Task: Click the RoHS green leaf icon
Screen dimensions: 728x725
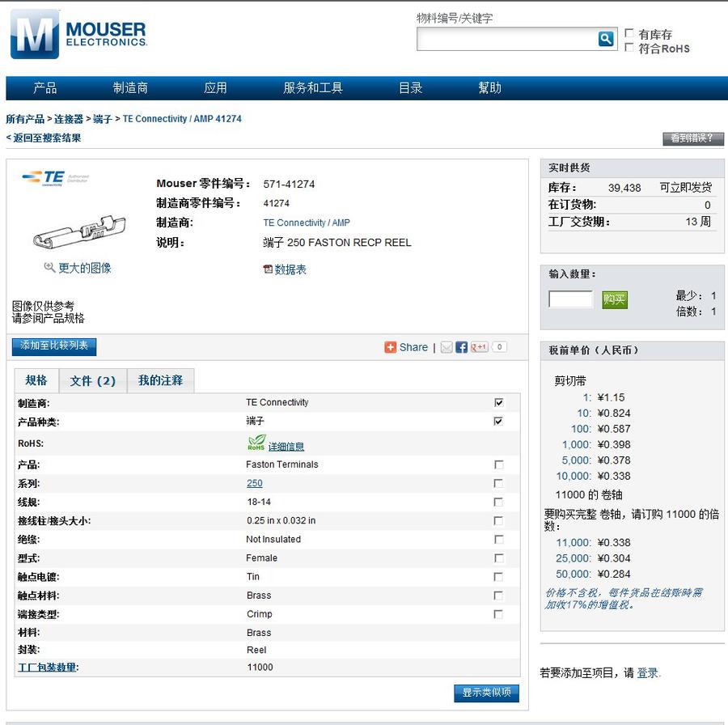Action: [x=256, y=443]
